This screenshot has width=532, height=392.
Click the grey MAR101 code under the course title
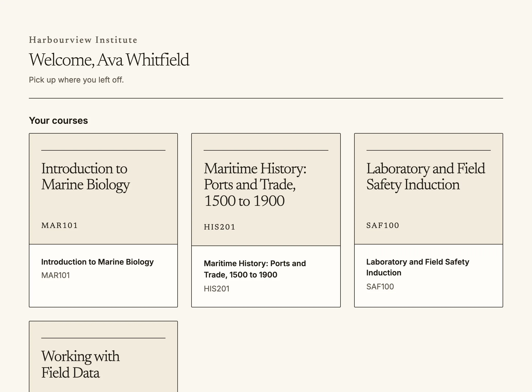[56, 275]
